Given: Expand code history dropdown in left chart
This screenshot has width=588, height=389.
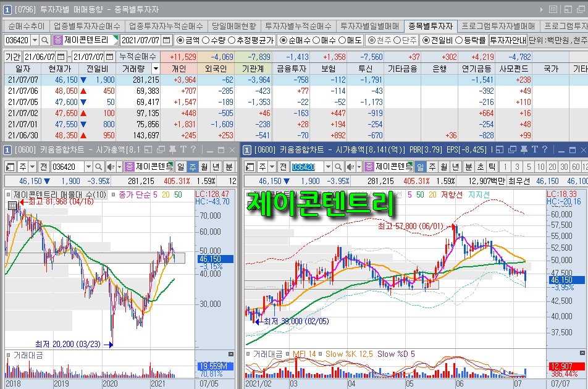Looking at the screenshot, I should pyautogui.click(x=88, y=167).
